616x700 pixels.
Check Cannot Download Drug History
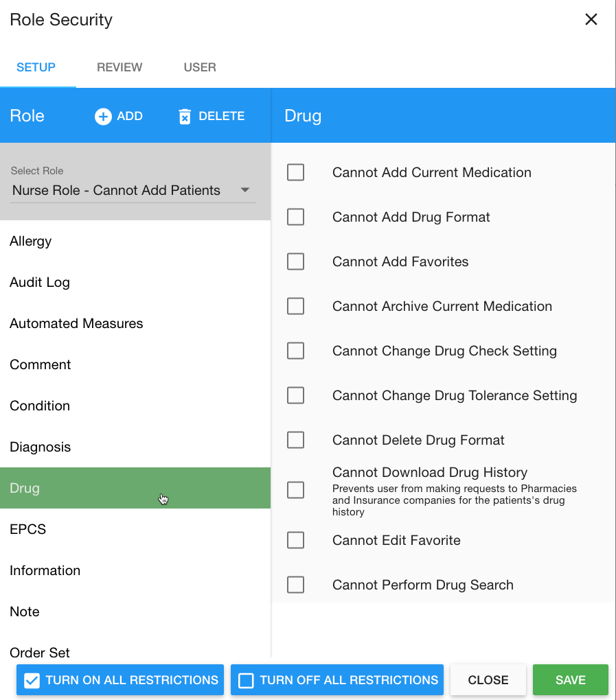click(295, 489)
